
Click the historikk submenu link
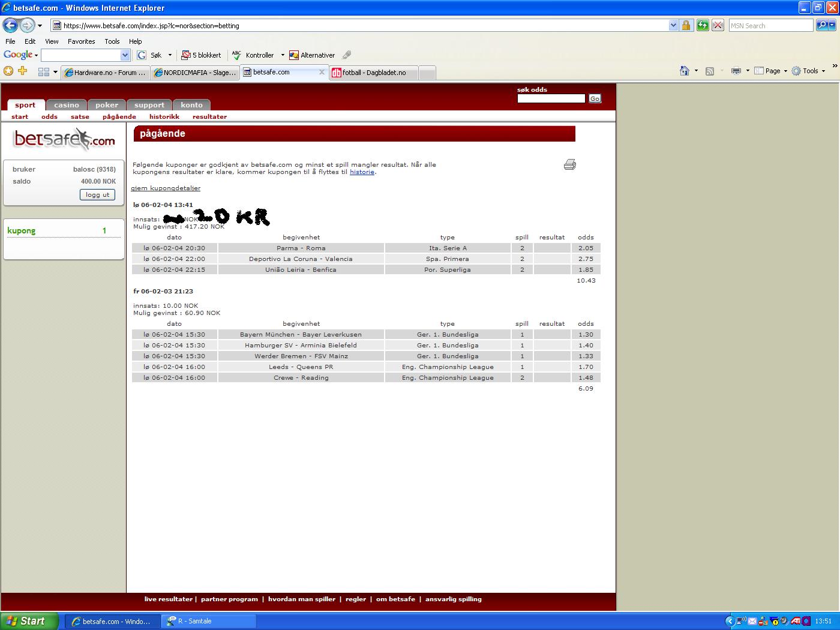164,117
